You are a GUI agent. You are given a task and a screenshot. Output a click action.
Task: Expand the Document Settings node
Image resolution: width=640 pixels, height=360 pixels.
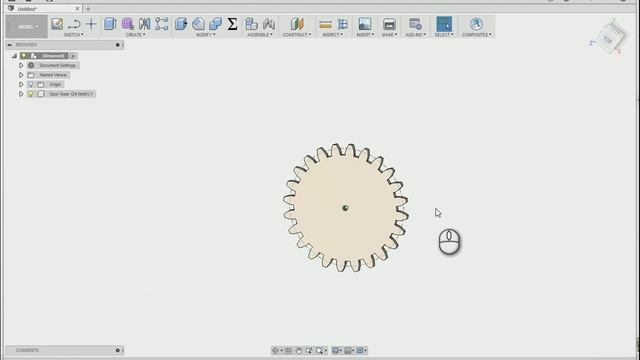(21, 65)
